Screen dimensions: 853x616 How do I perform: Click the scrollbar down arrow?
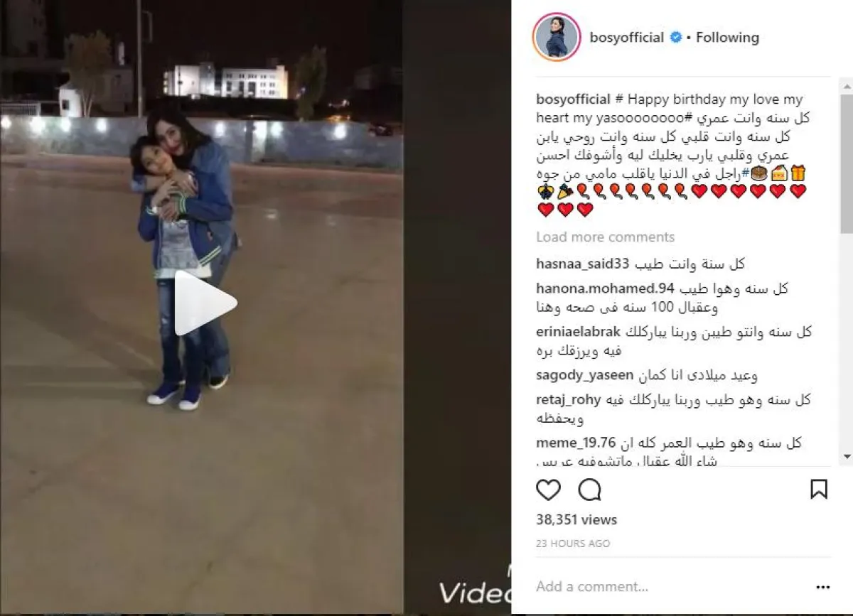click(x=847, y=457)
